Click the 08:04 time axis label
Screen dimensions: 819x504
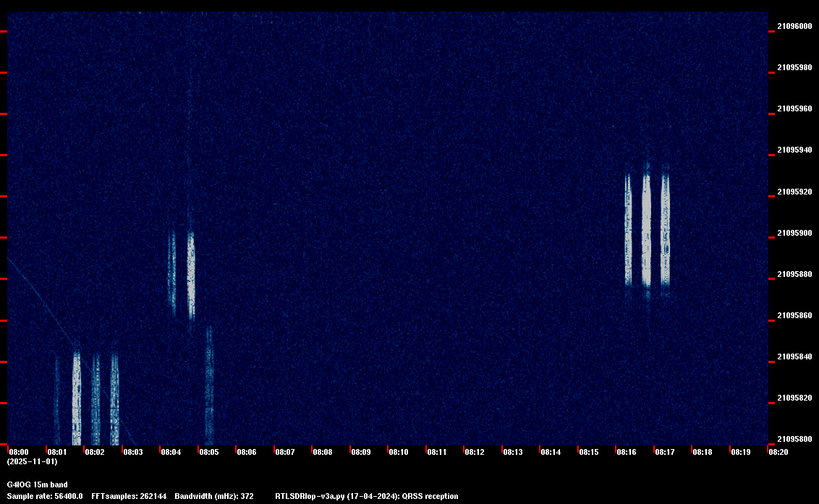(171, 452)
